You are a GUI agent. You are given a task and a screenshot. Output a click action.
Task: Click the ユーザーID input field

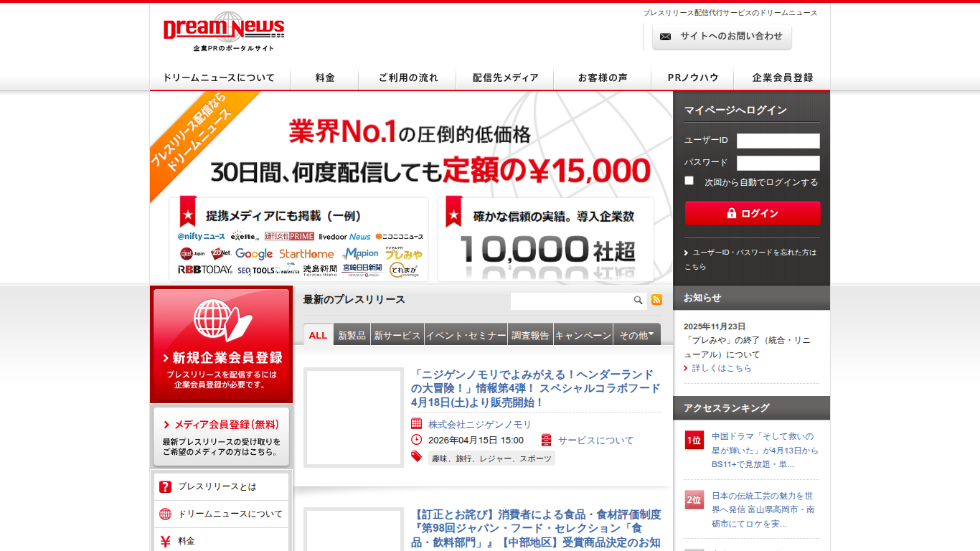[x=778, y=141]
